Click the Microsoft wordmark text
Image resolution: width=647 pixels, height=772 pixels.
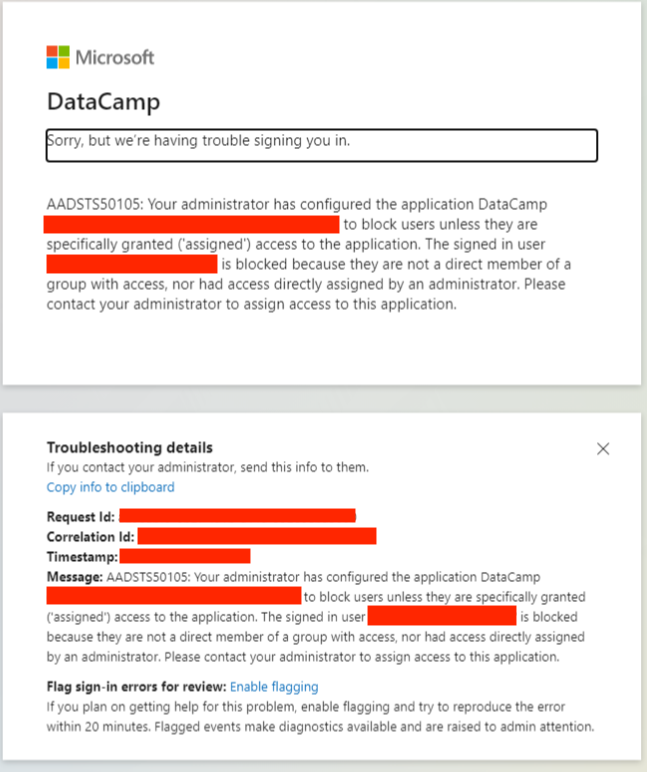[115, 57]
